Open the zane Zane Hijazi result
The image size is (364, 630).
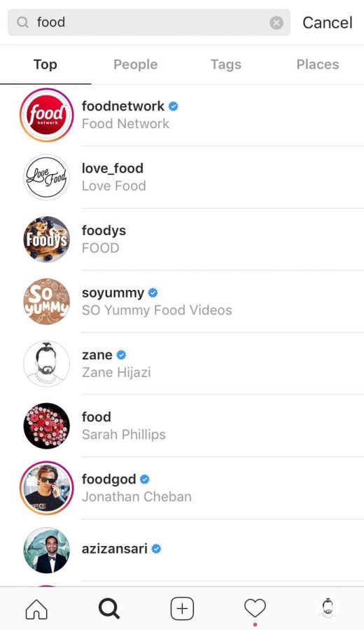(182, 363)
